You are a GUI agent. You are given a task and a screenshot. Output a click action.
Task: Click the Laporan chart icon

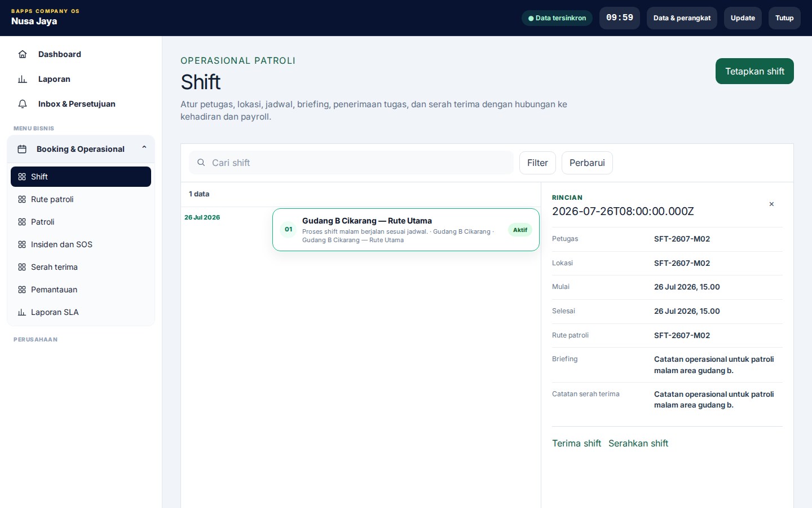[x=23, y=79]
